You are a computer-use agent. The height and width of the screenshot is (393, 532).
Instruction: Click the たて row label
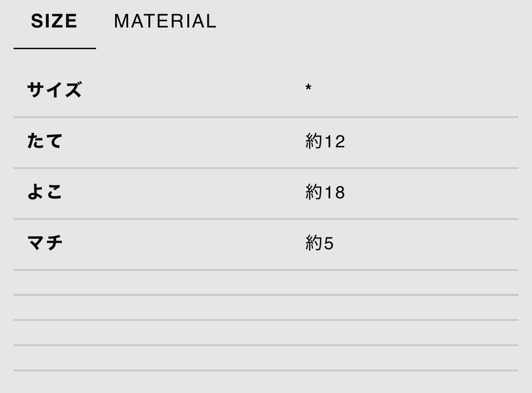pos(45,141)
